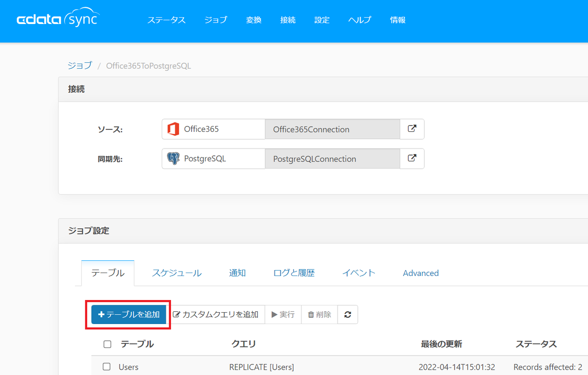Click the Office365 source logo icon
This screenshot has width=588, height=375.
coord(173,129)
